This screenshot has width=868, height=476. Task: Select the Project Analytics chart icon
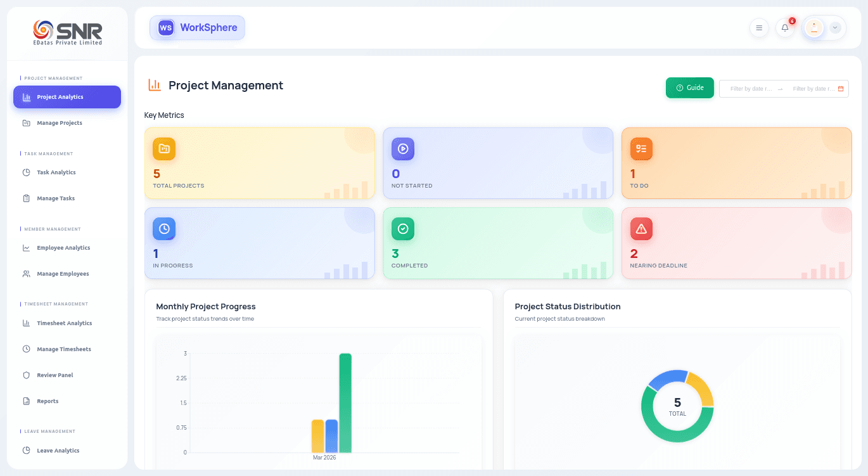[27, 97]
